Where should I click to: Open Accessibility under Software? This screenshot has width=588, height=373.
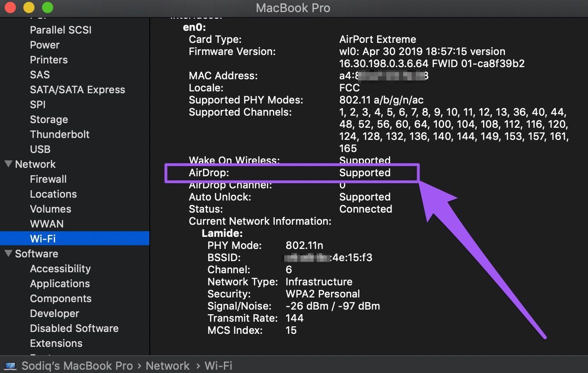tap(60, 269)
